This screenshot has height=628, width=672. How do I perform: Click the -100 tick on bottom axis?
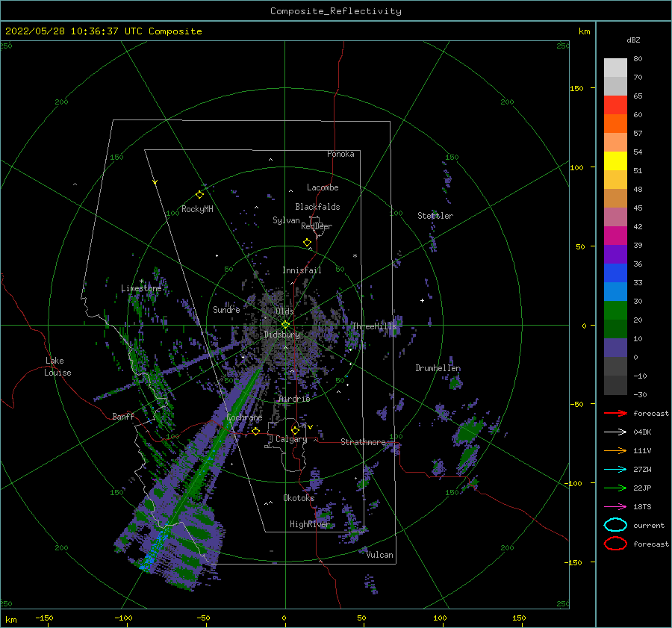click(123, 618)
